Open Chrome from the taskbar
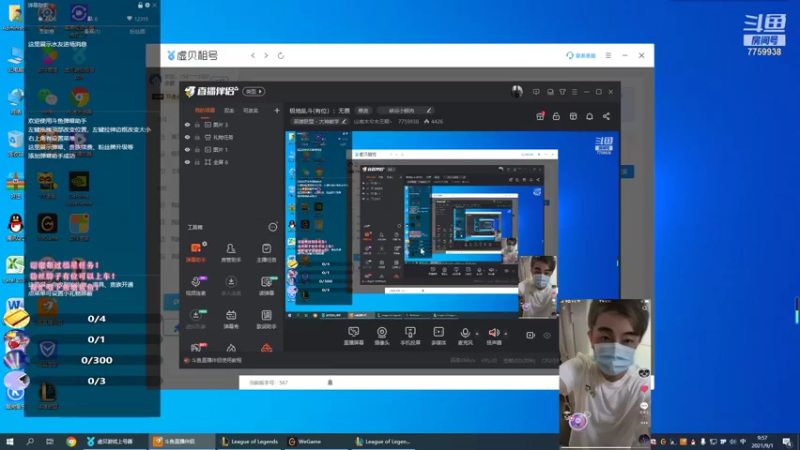This screenshot has width=800, height=450. click(x=71, y=441)
